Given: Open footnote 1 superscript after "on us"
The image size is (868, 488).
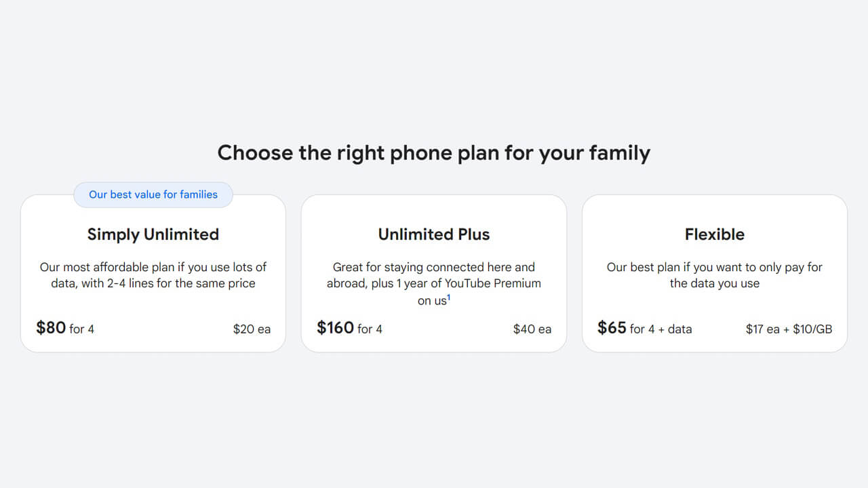Looking at the screenshot, I should click(449, 297).
